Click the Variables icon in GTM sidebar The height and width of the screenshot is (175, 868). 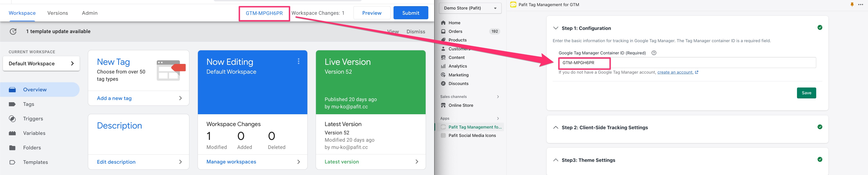12,134
